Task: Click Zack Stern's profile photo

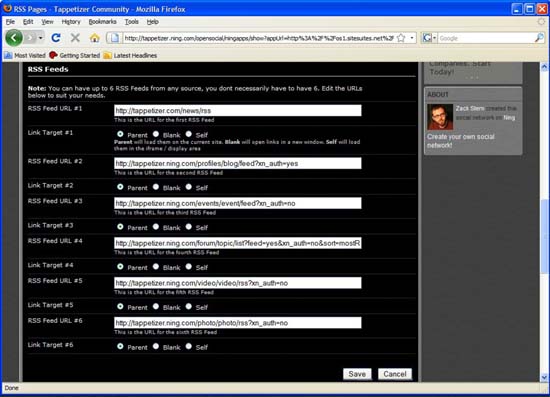Action: coord(440,117)
